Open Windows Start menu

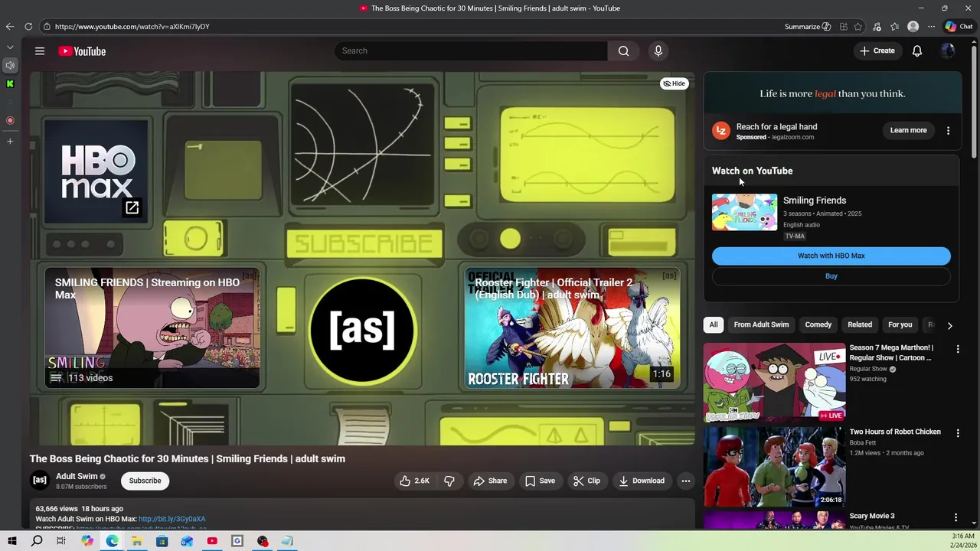(x=11, y=541)
